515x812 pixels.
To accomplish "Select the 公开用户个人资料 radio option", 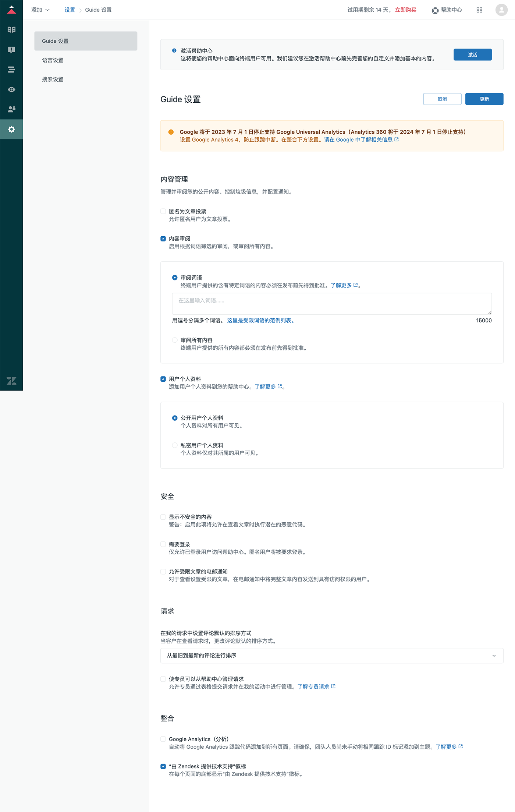I will coord(175,418).
